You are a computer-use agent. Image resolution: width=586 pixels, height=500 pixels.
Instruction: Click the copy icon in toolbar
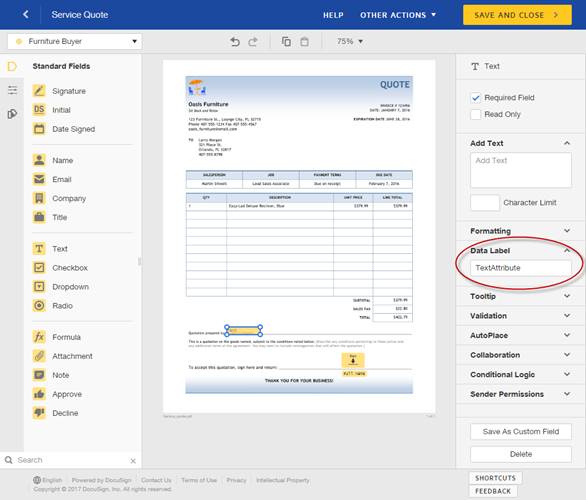[x=286, y=41]
